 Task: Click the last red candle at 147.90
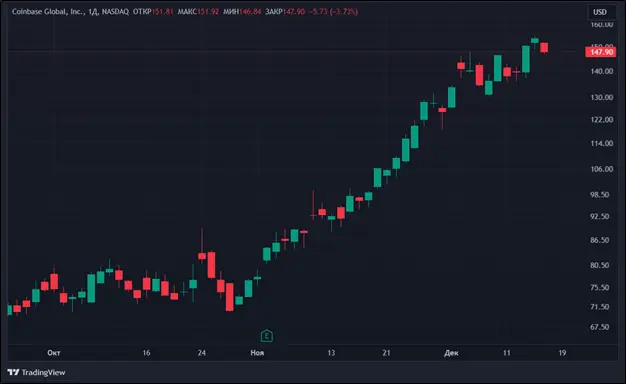[544, 48]
